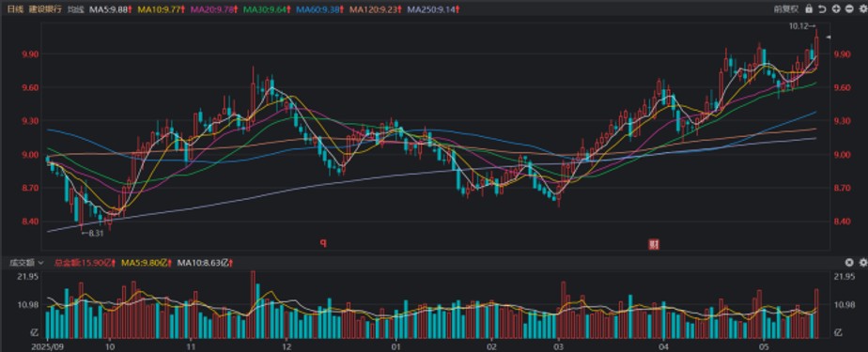868x352 pixels.
Task: Click left axis price 9.60
Action: coord(30,87)
